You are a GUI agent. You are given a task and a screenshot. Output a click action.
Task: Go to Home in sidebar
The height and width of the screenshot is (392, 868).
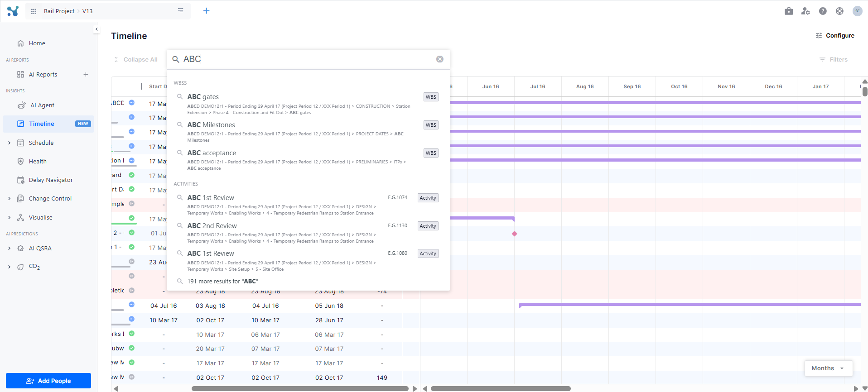pyautogui.click(x=37, y=43)
